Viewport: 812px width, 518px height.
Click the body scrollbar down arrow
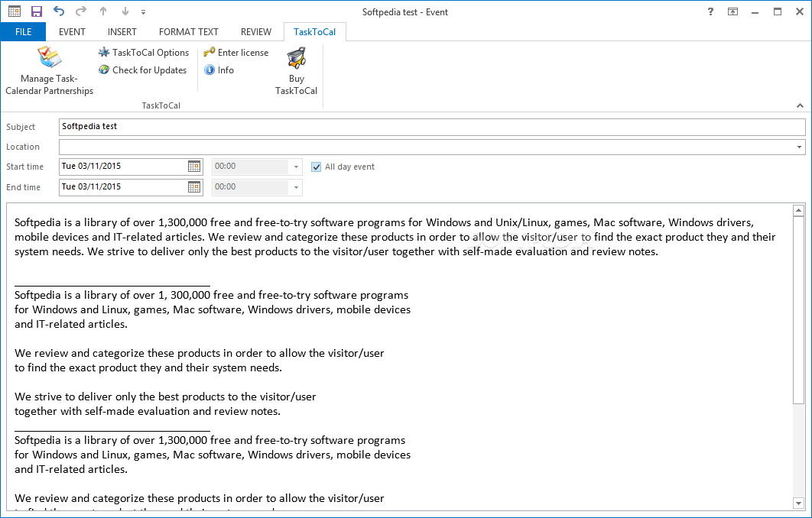coord(798,503)
